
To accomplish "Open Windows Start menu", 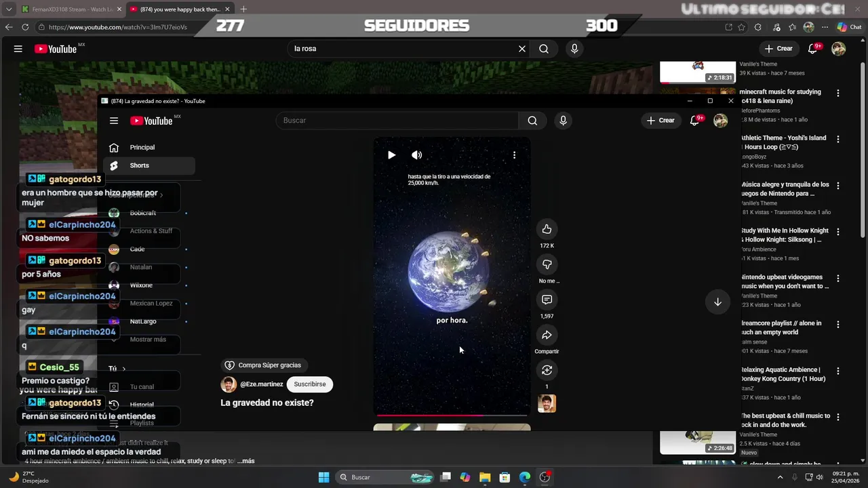I will coord(323,477).
